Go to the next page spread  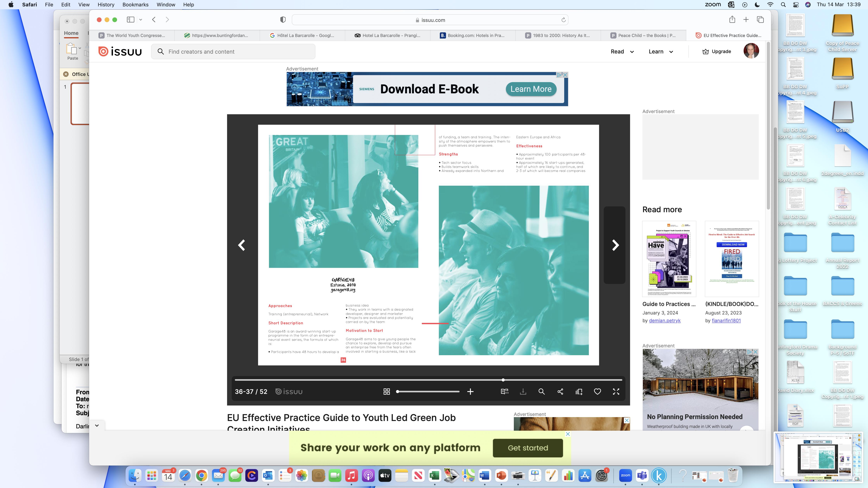click(615, 245)
